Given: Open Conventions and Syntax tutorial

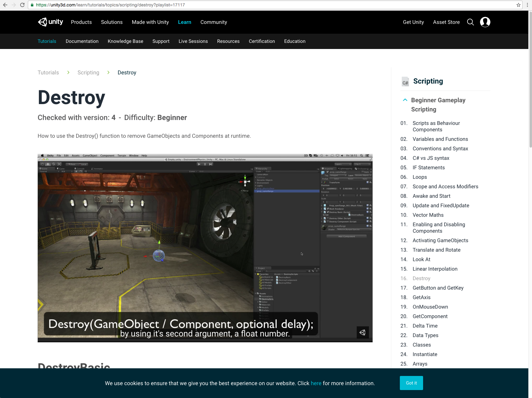Looking at the screenshot, I should [x=440, y=148].
